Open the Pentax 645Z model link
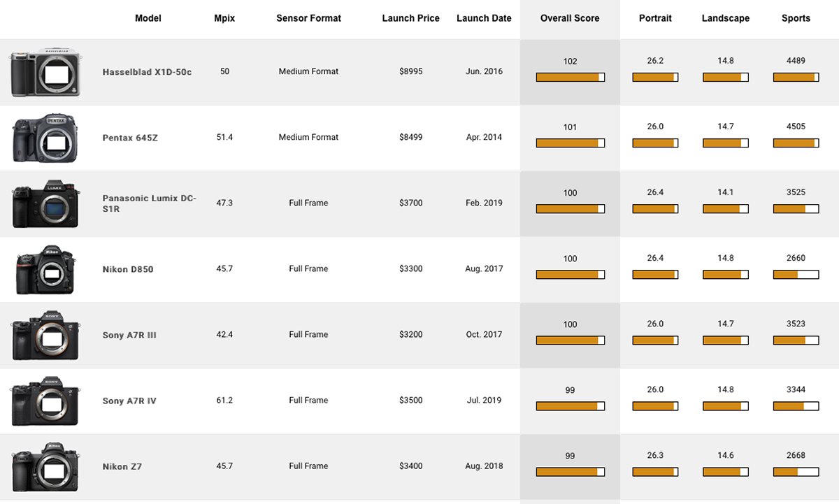 point(130,138)
